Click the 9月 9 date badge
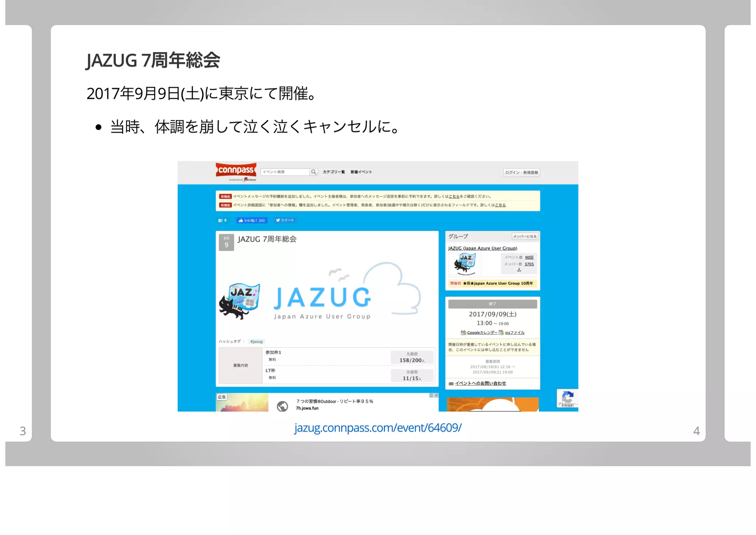 click(226, 242)
